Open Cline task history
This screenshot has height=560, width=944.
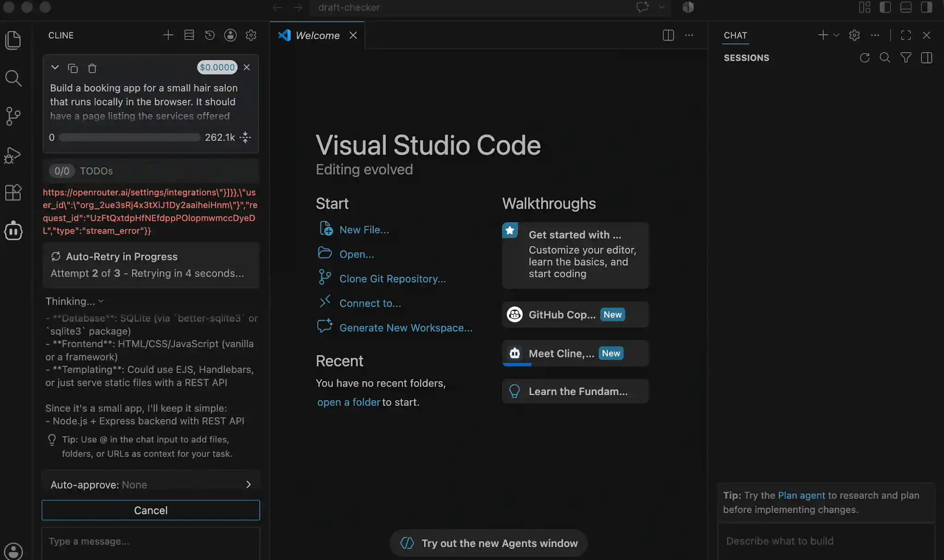[210, 35]
